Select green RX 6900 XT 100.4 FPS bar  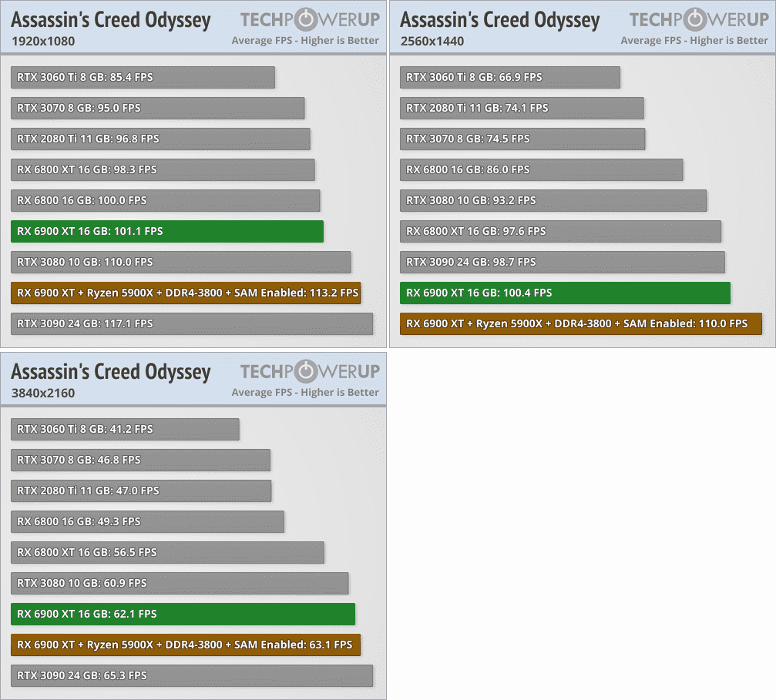click(565, 293)
